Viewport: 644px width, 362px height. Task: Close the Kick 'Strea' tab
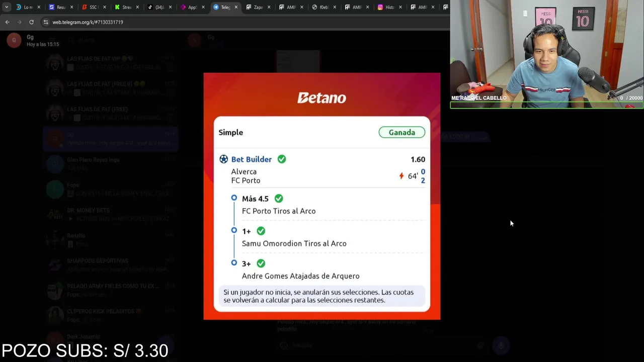click(137, 7)
